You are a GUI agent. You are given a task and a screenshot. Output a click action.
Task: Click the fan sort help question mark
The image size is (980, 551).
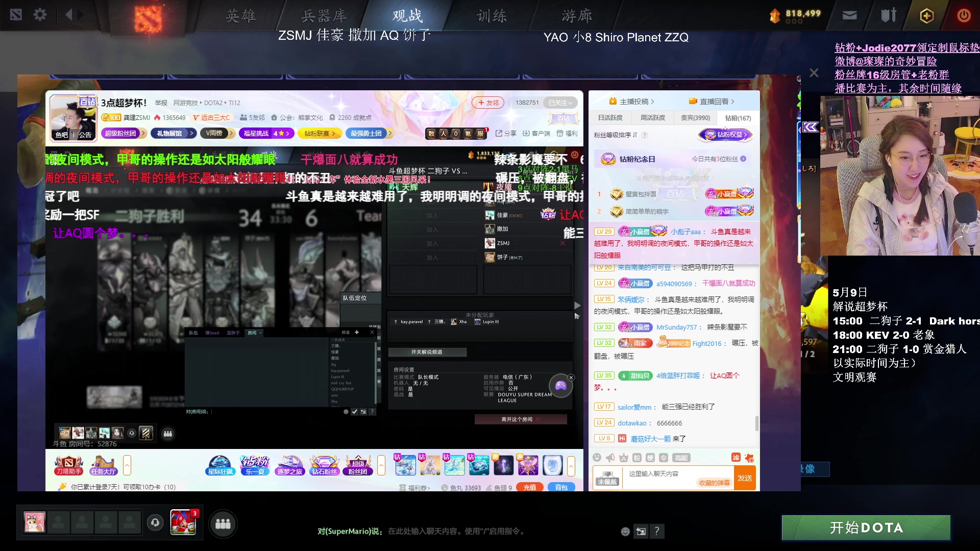pyautogui.click(x=645, y=135)
